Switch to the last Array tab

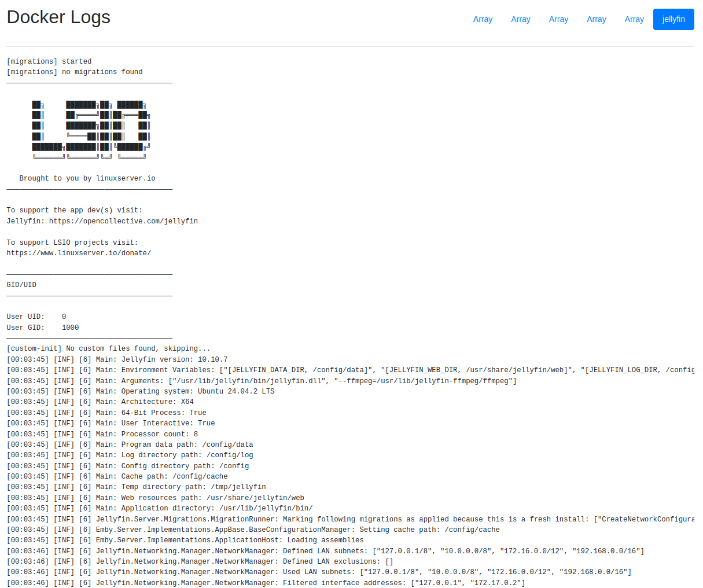point(634,19)
